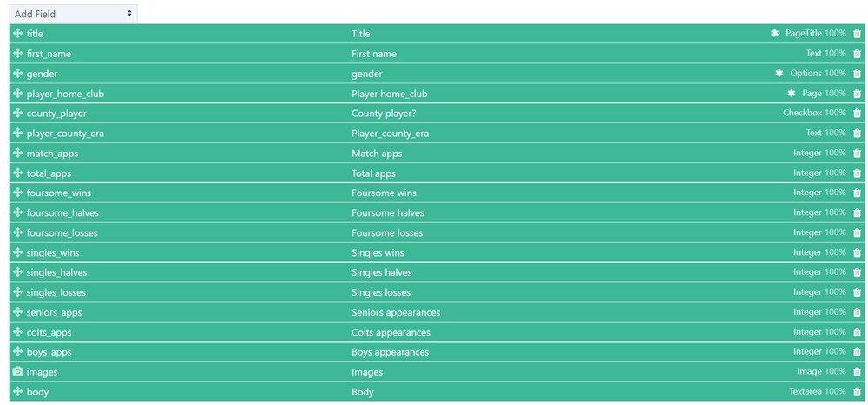Remove the body field using its trash icon

[x=858, y=392]
